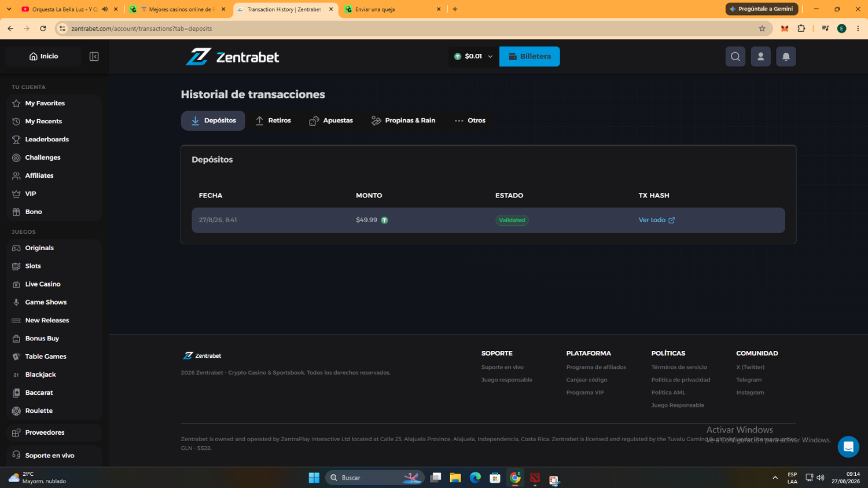Switch to the Depósitos tab

(x=213, y=120)
